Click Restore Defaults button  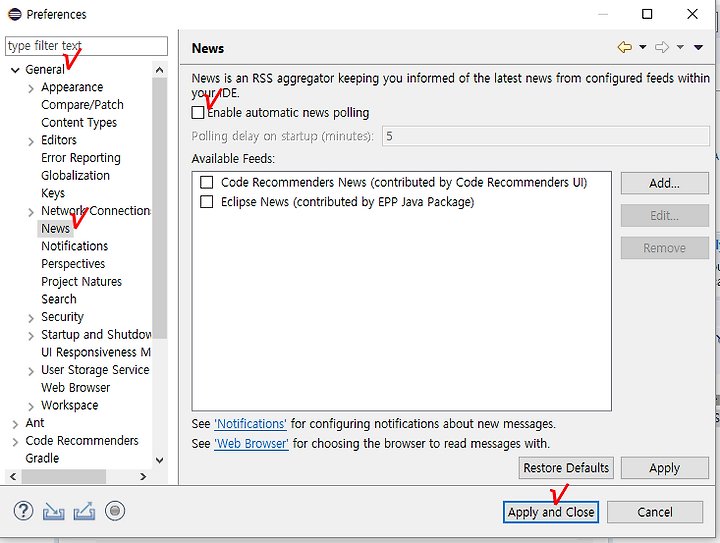tap(566, 468)
